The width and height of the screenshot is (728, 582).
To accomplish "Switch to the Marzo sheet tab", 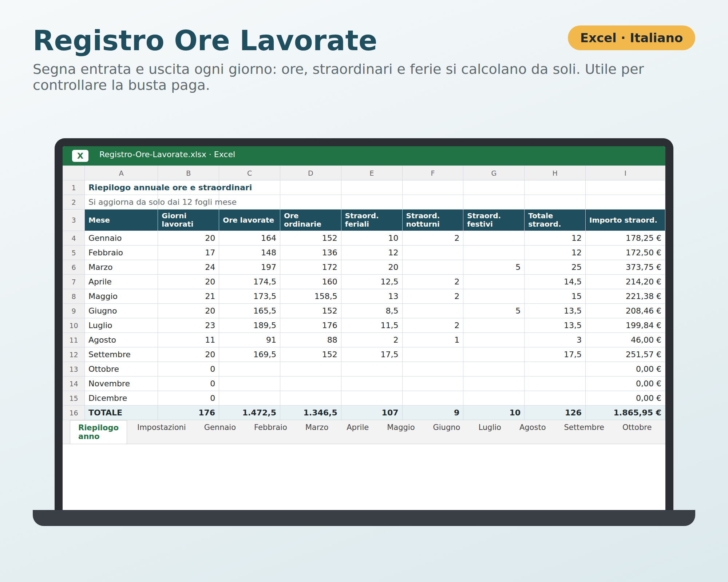I will click(x=317, y=427).
